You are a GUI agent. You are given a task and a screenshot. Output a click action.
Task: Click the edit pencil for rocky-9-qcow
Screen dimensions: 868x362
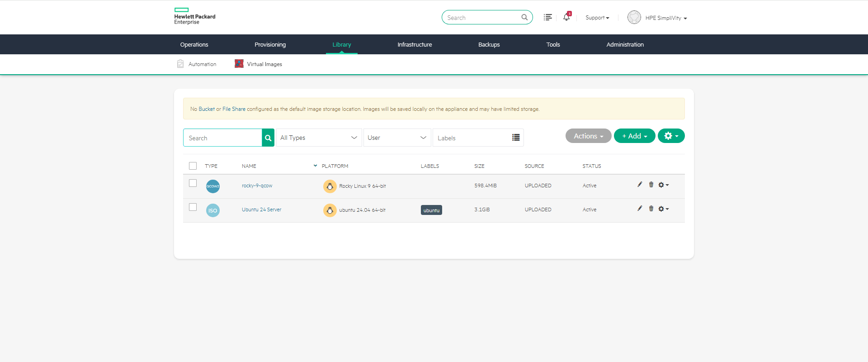[x=640, y=185]
